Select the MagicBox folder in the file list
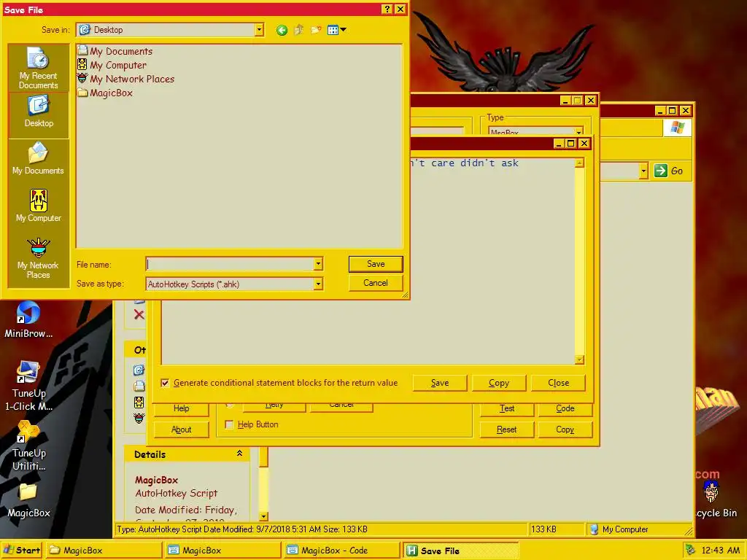The image size is (747, 560). click(x=105, y=93)
